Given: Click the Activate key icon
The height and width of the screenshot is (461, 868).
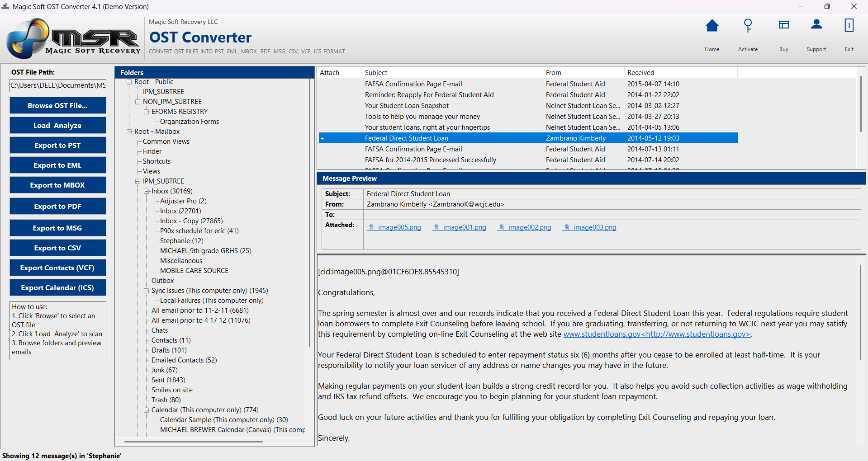Looking at the screenshot, I should pyautogui.click(x=748, y=26).
